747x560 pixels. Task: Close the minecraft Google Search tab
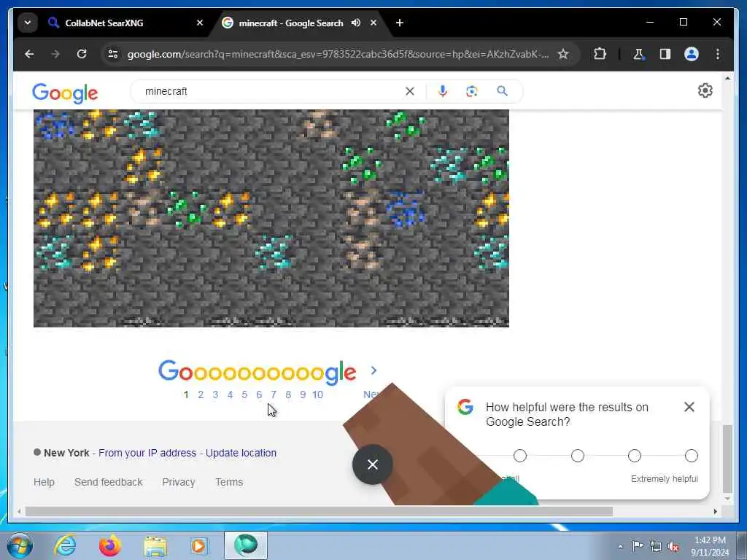click(x=373, y=23)
